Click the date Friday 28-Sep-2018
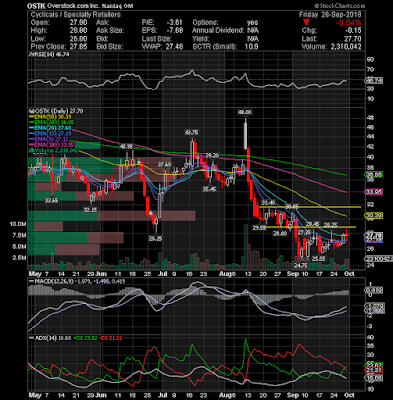The image size is (393, 400). [330, 15]
